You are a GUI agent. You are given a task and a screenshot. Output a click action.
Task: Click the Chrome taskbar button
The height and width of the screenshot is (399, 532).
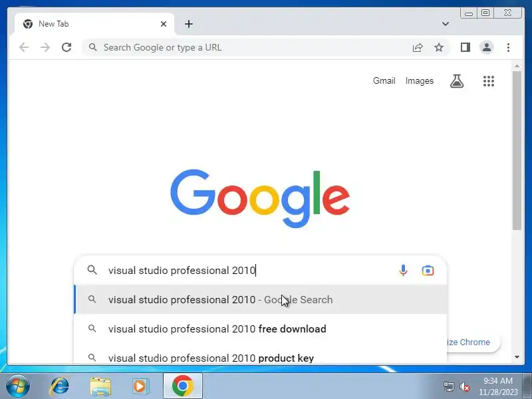[182, 386]
